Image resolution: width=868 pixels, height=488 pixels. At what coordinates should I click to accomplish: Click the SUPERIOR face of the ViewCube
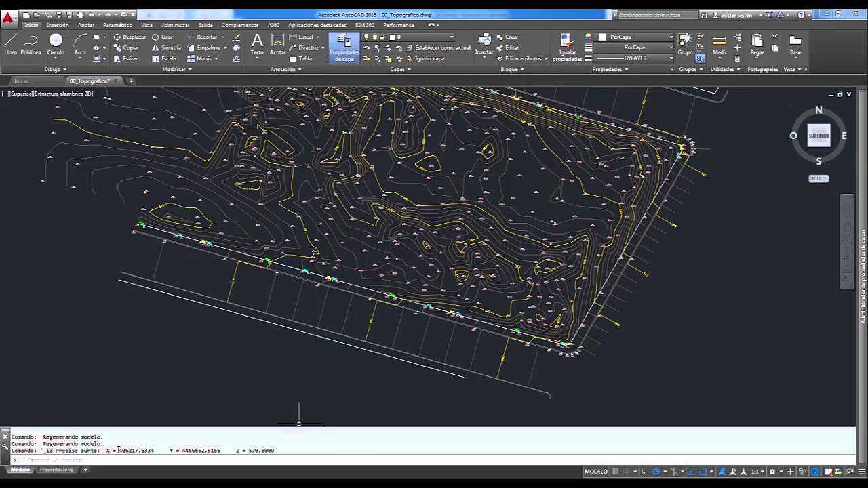[818, 136]
